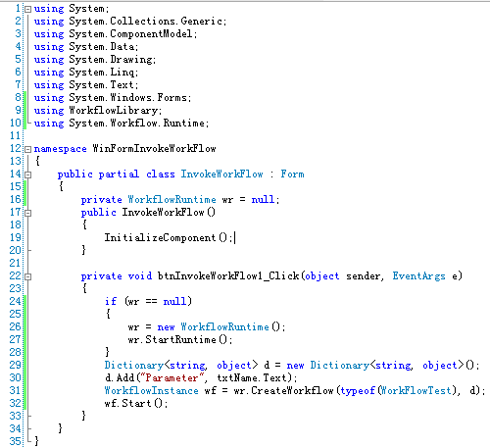This screenshot has width=490, height=448.
Task: Click 'System.Text' on line 7
Action: coord(102,85)
